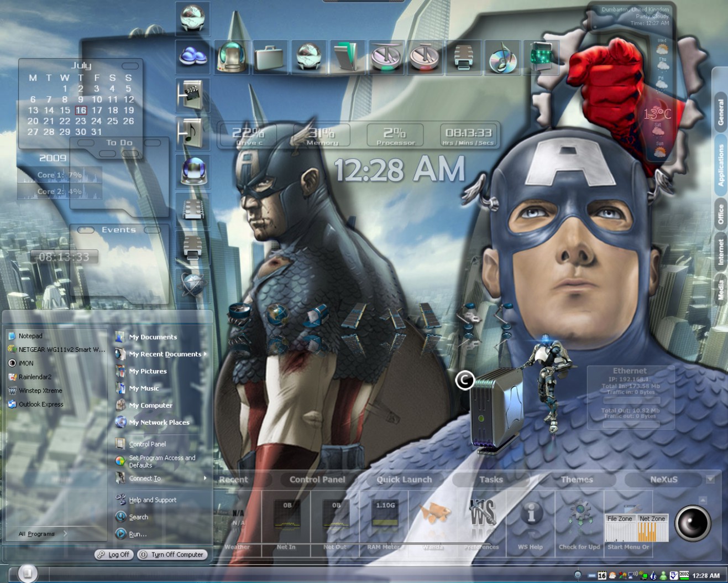The height and width of the screenshot is (583, 728).
Task: Launch the video clapperboard dock icon
Action: click(x=191, y=95)
